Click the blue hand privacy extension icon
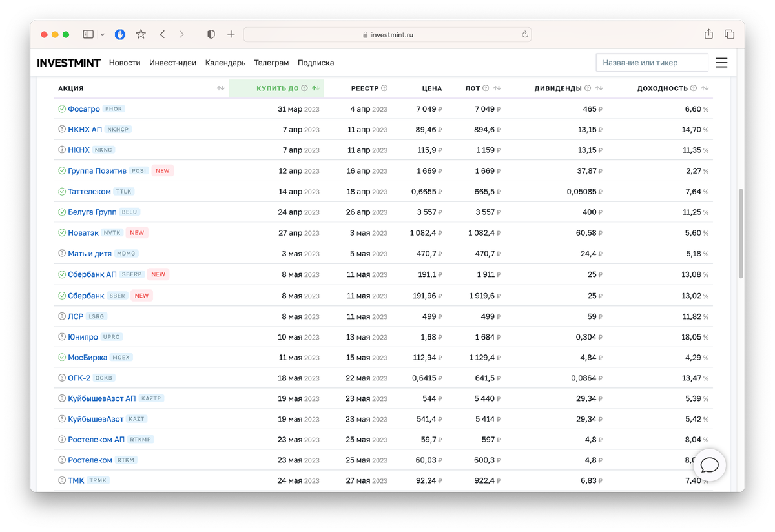This screenshot has height=532, width=775. click(120, 34)
